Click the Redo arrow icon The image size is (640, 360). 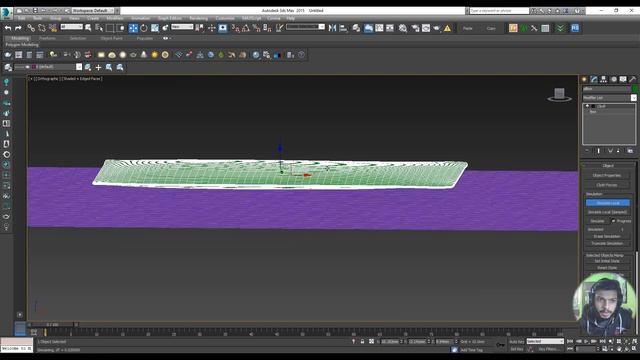tap(18, 28)
